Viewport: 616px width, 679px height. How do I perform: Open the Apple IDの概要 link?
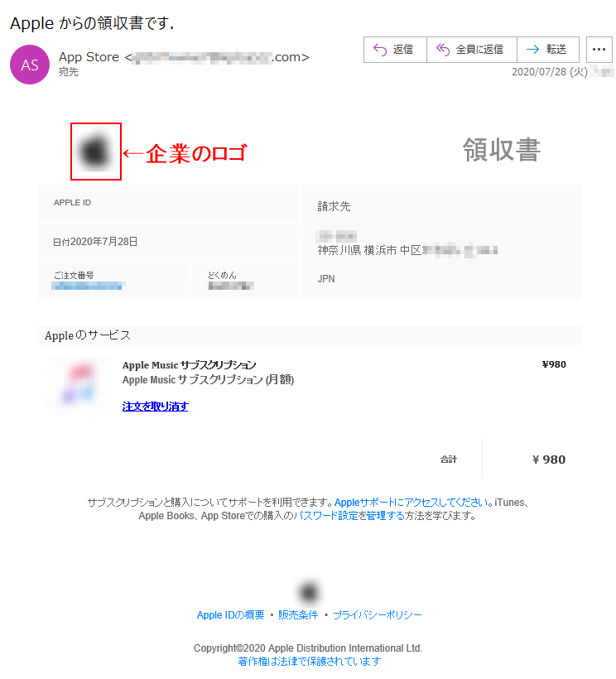pos(230,615)
